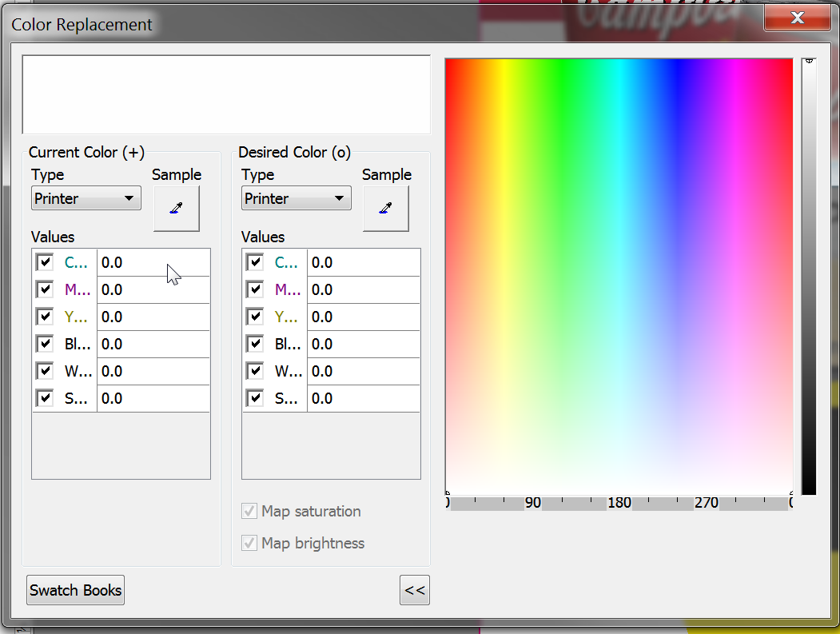
Task: Toggle W... checkbox under Desired Color
Action: 255,371
